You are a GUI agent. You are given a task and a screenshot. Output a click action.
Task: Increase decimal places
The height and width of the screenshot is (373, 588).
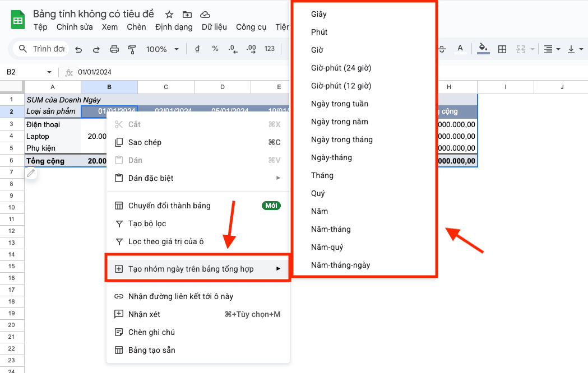tap(251, 49)
